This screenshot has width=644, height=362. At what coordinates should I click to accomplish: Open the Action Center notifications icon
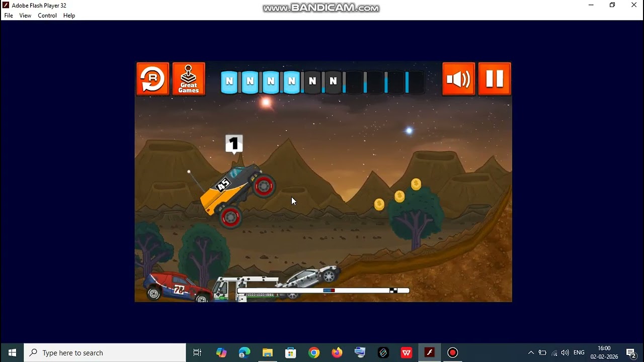pyautogui.click(x=631, y=352)
